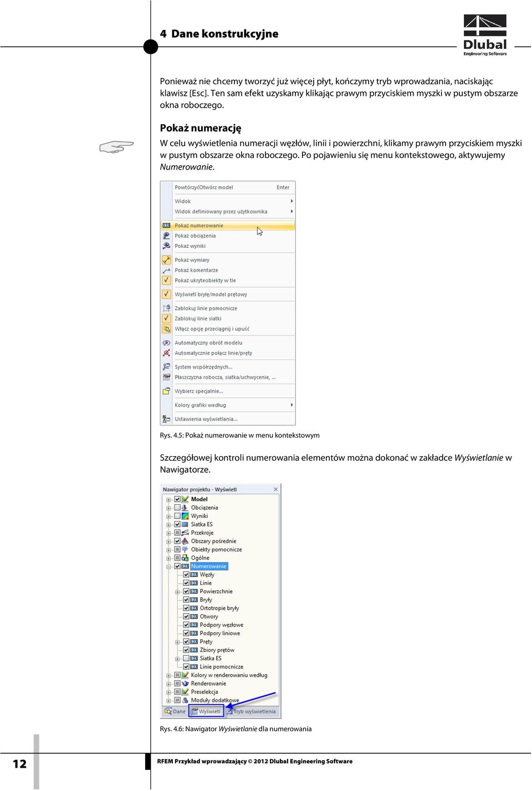The width and height of the screenshot is (532, 791).
Task: Expand the Przekroje tree node
Action: pos(168,533)
